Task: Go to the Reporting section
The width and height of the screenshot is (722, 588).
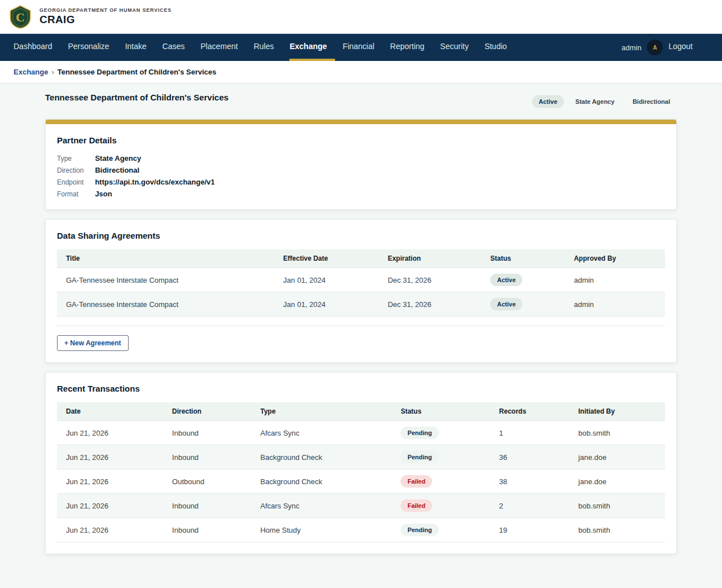Action: pos(407,46)
